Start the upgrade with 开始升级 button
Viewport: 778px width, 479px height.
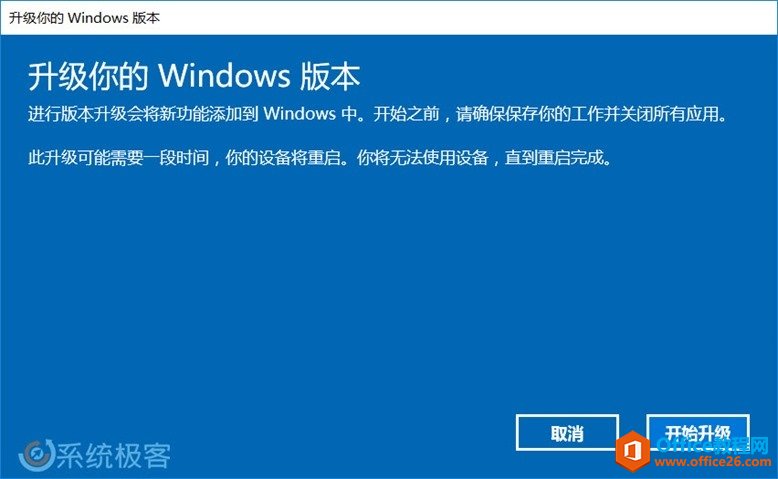[x=698, y=431]
